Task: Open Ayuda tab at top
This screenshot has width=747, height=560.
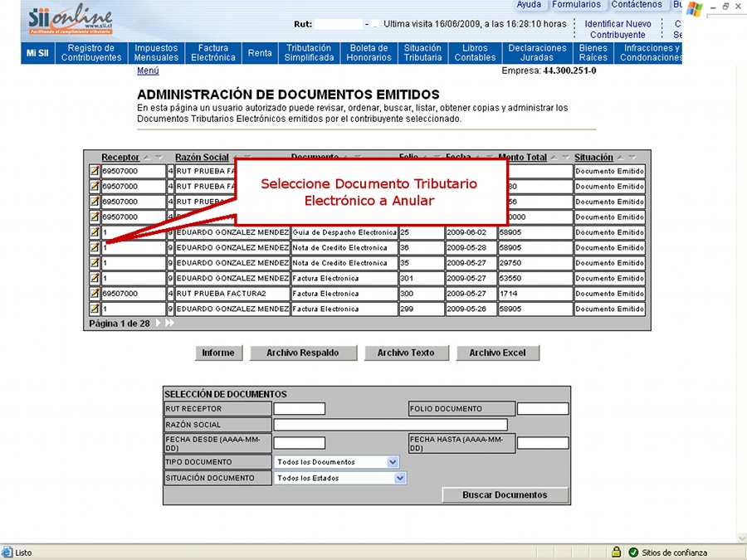Action: pos(529,5)
